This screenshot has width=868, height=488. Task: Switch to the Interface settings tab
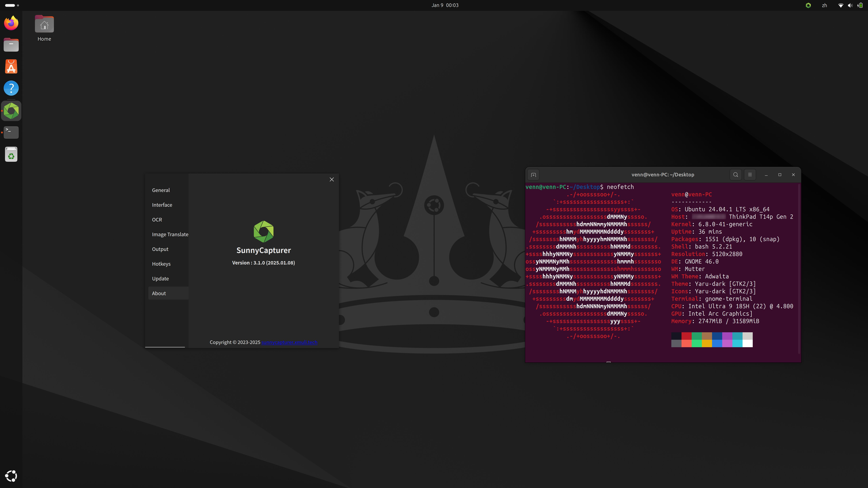pos(168,205)
